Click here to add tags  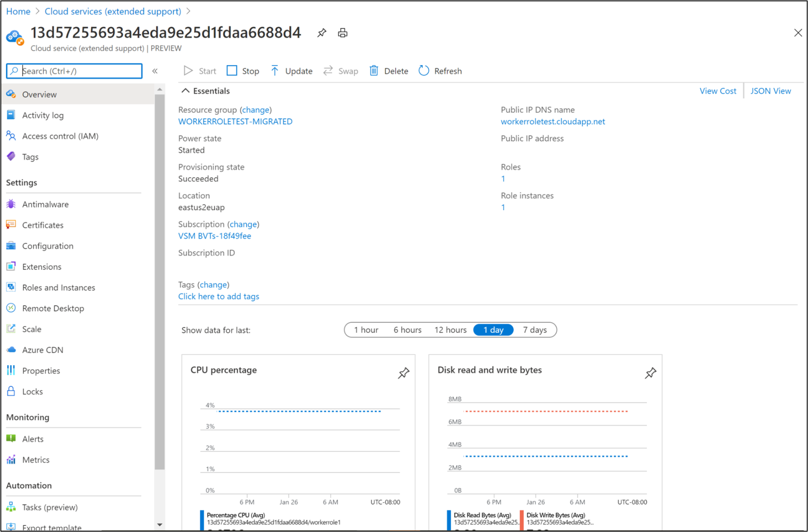pos(218,296)
